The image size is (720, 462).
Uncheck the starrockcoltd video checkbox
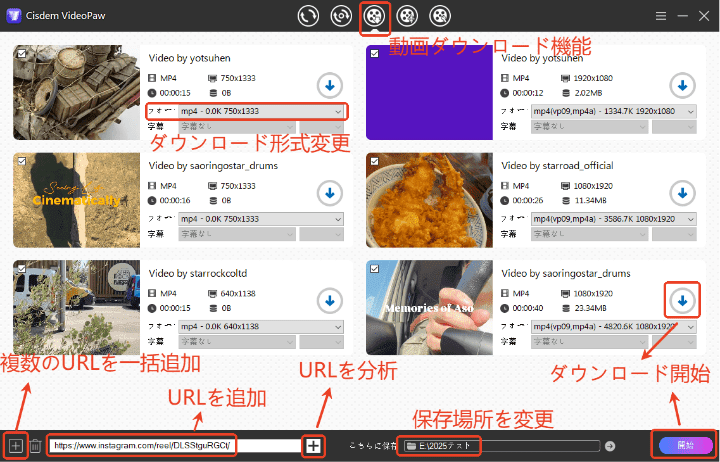point(22,269)
